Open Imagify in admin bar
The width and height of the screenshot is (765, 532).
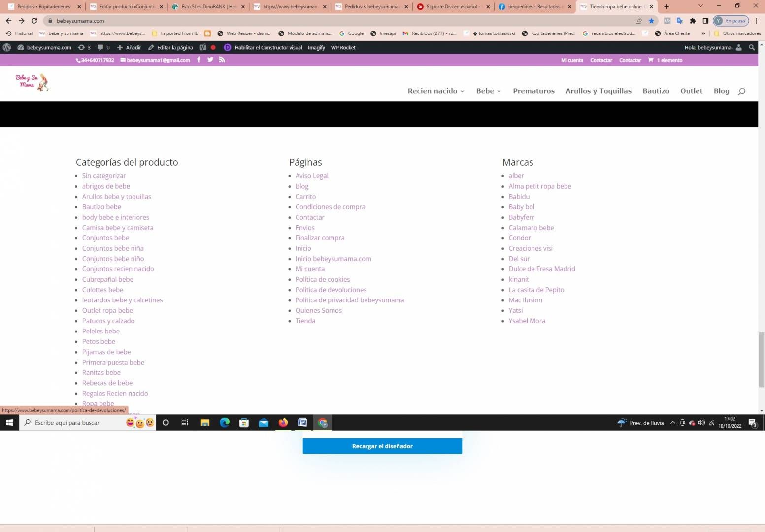tap(316, 47)
